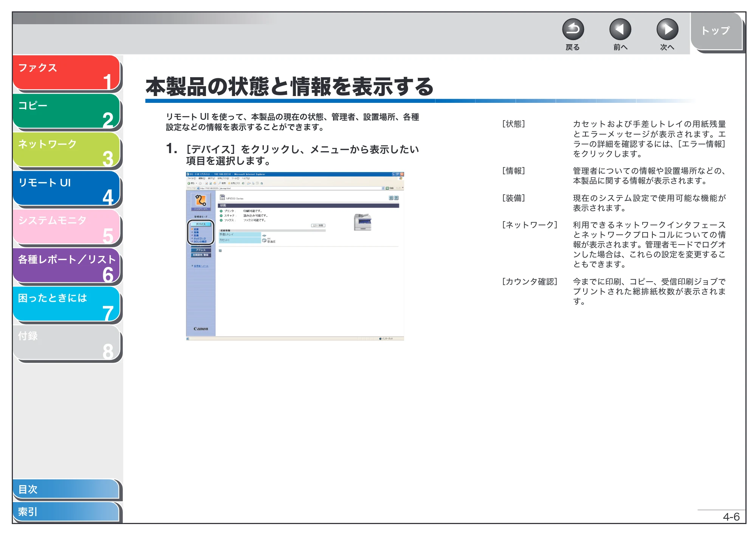This screenshot has height=535, width=756.
Task: Click the [カウンタ確認] term label
Action: (x=530, y=282)
